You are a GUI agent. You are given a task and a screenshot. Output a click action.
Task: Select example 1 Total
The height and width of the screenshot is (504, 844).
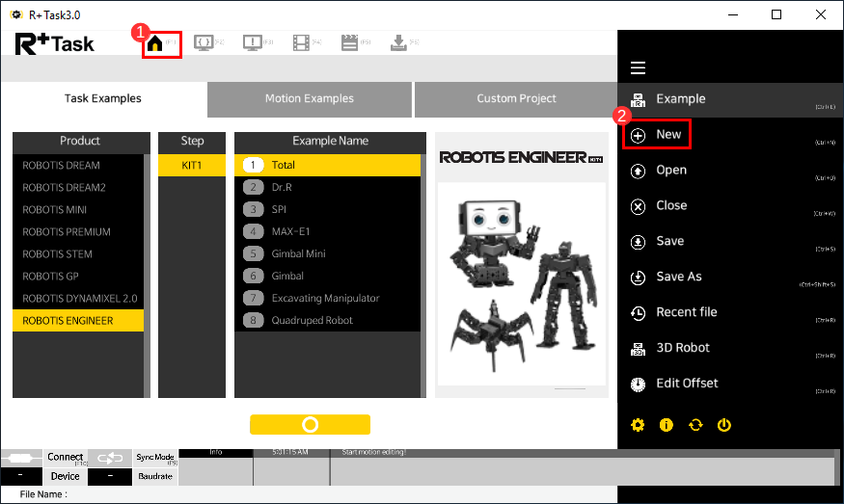pos(327,165)
